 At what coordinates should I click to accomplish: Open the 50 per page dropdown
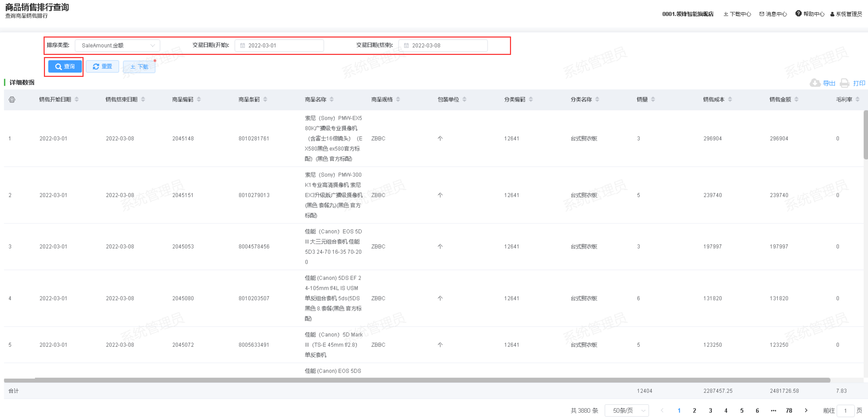[626, 410]
